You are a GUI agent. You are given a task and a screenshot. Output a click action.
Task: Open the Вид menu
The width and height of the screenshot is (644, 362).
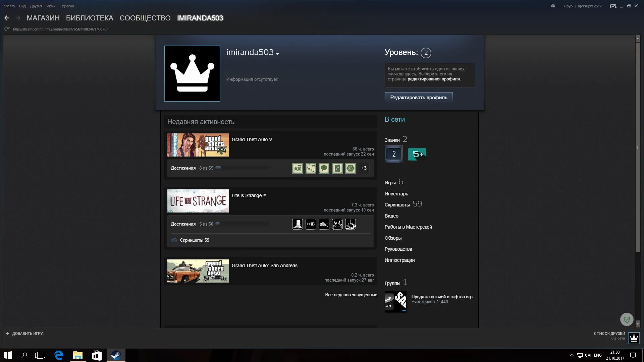22,6
